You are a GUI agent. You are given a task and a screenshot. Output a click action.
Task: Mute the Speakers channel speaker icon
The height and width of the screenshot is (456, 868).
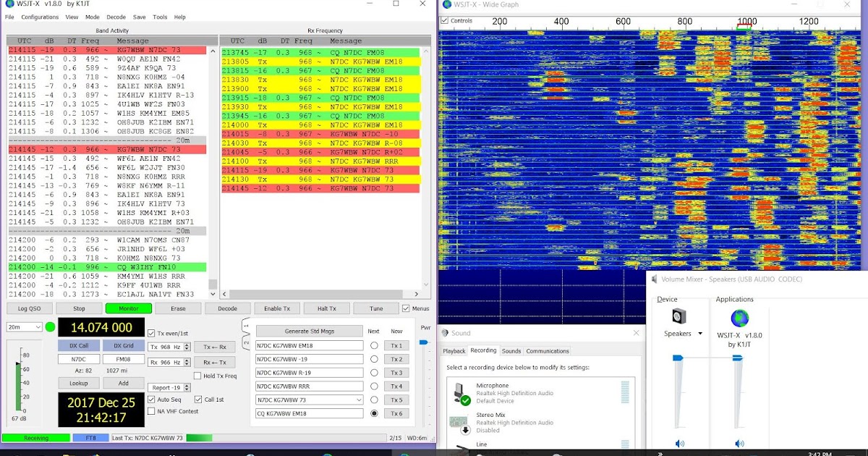click(679, 443)
